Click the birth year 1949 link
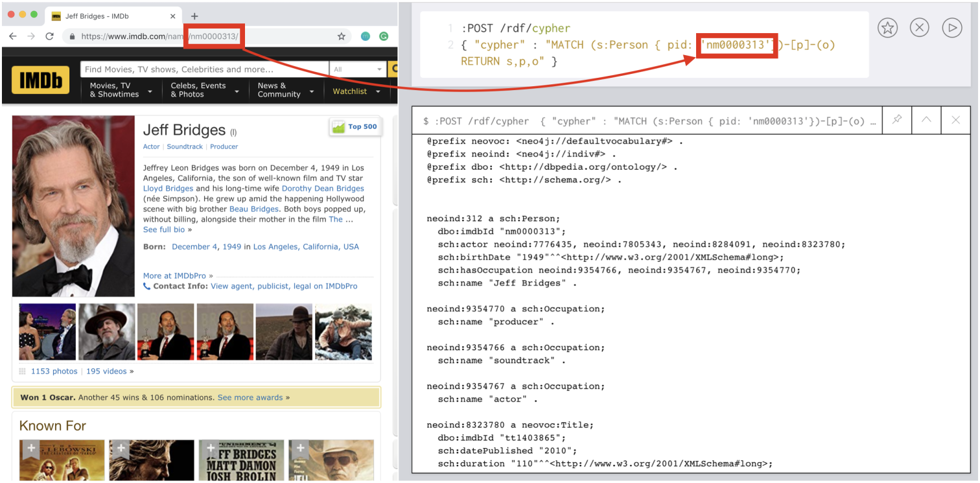 [x=231, y=247]
